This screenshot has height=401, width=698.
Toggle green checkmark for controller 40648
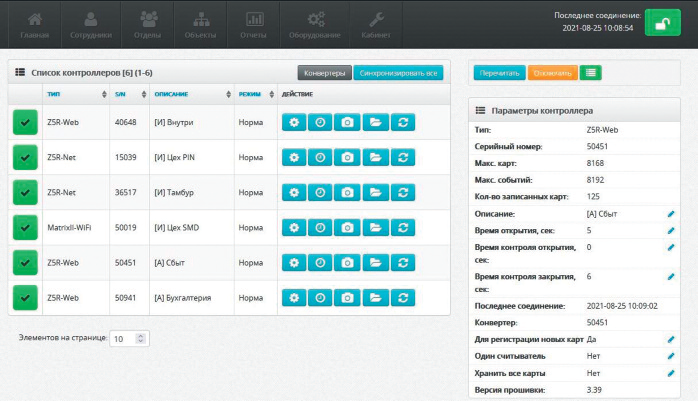pyautogui.click(x=25, y=122)
